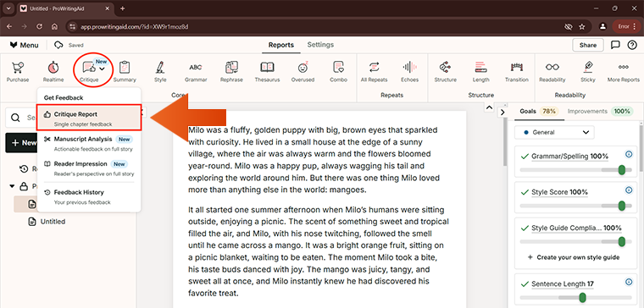Viewport: 644px width, 308px height.
Task: Select Critique Report menu entry
Action: point(89,118)
